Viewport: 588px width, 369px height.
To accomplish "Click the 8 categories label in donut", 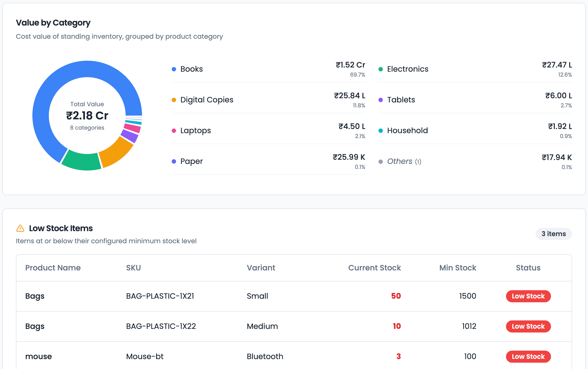I will tap(87, 128).
